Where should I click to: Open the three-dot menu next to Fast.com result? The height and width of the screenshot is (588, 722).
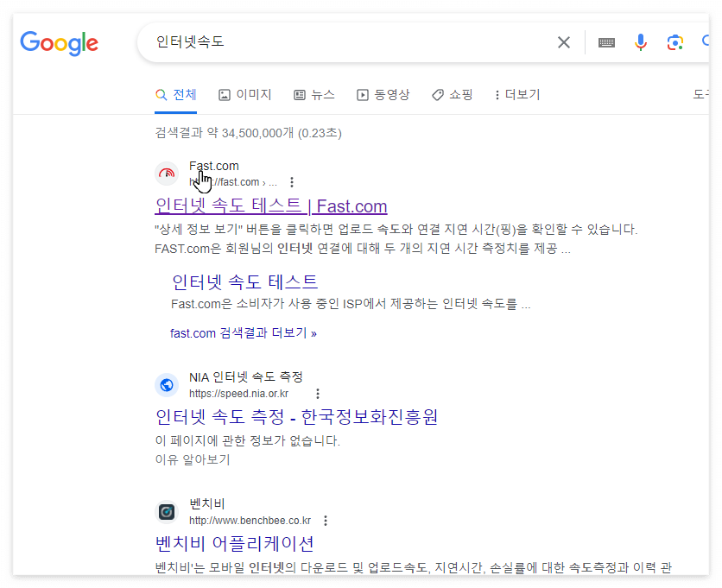coord(292,182)
